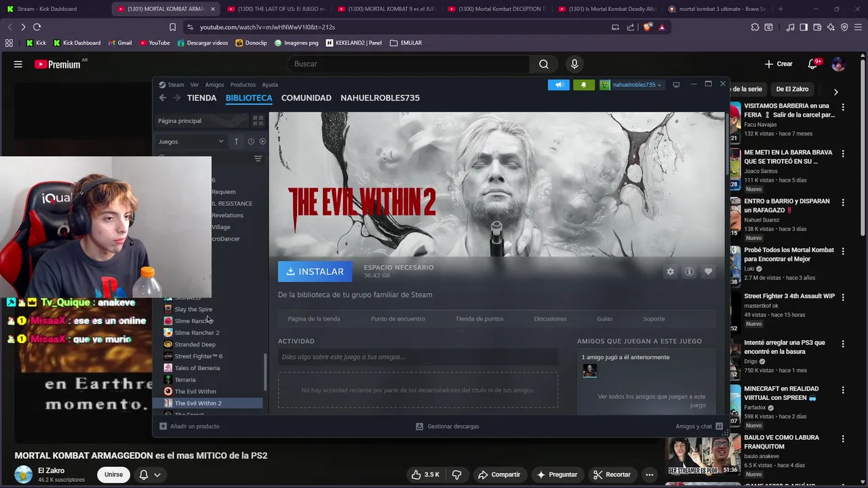Image resolution: width=868 pixels, height=488 pixels.
Task: Switch to TIENDA section in Steam
Action: (201, 98)
